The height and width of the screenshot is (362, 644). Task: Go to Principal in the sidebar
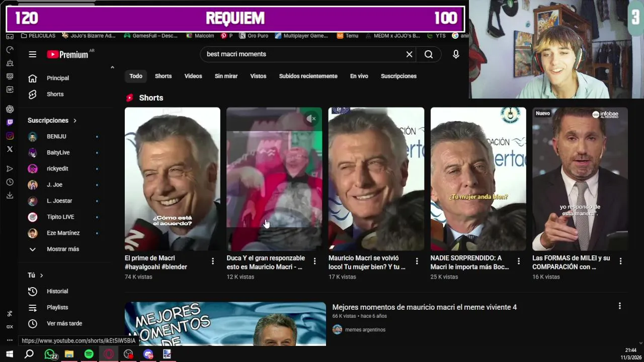pos(65,78)
